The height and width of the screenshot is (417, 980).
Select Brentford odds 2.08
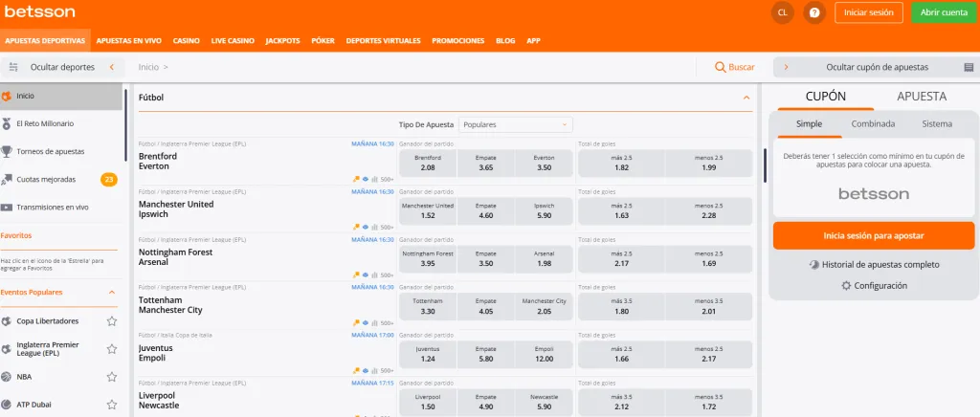pyautogui.click(x=428, y=163)
